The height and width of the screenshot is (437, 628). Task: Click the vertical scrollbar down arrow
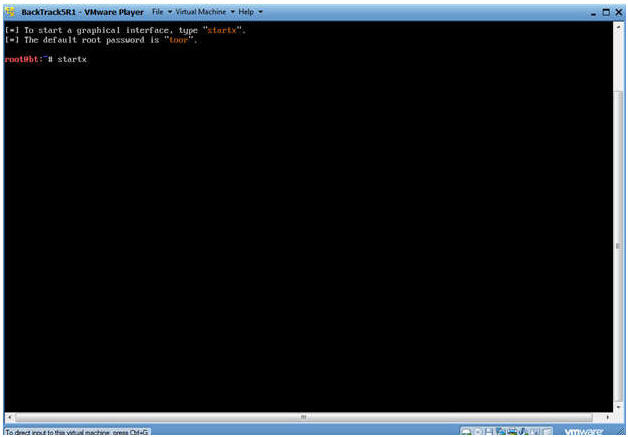(618, 407)
